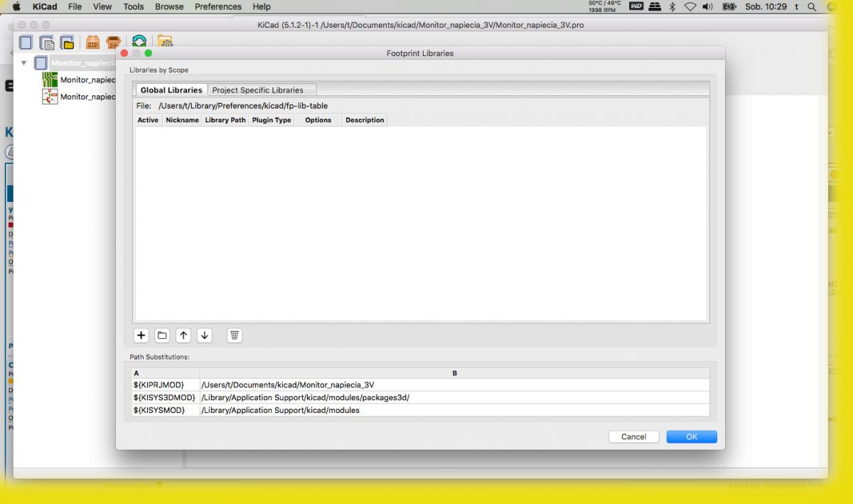
Task: Click the volume speaker icon
Action: coord(708,6)
